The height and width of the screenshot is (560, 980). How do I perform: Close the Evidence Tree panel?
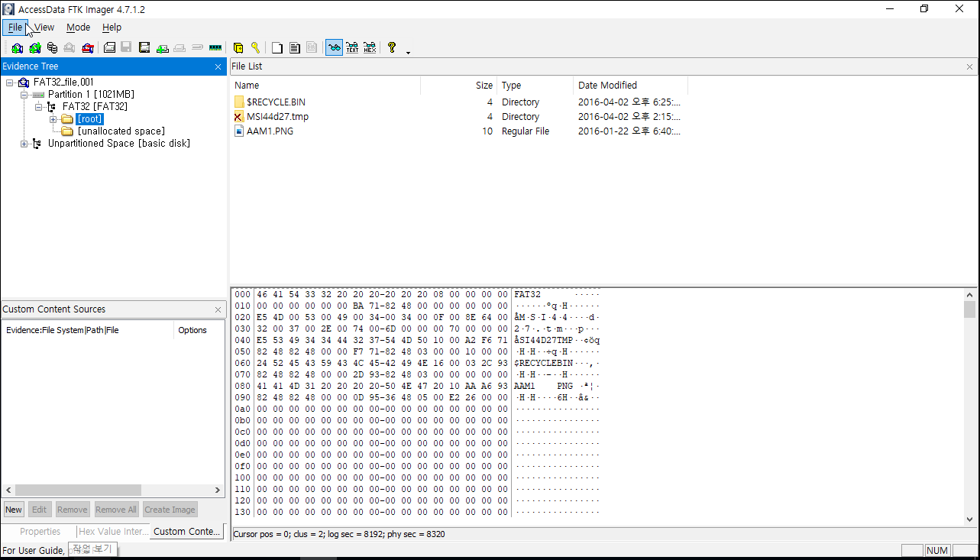[218, 67]
